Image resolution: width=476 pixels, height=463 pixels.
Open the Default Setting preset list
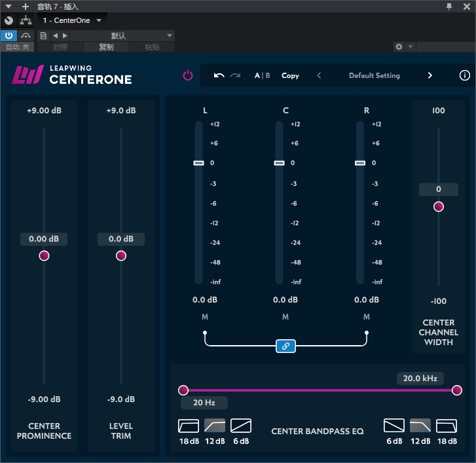[375, 75]
